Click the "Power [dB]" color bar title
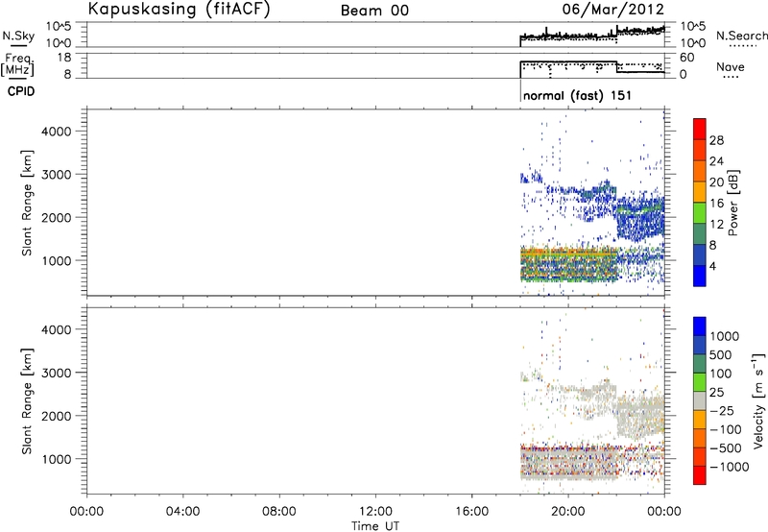This screenshot has height=532, width=768. click(x=732, y=203)
